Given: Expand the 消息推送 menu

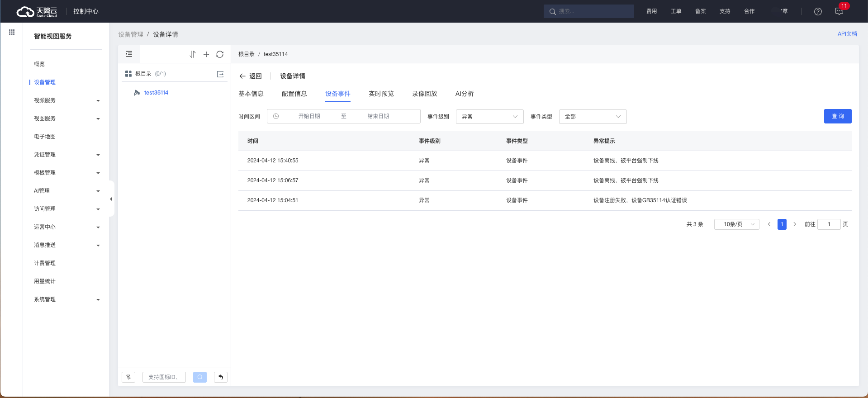Looking at the screenshot, I should (x=67, y=245).
